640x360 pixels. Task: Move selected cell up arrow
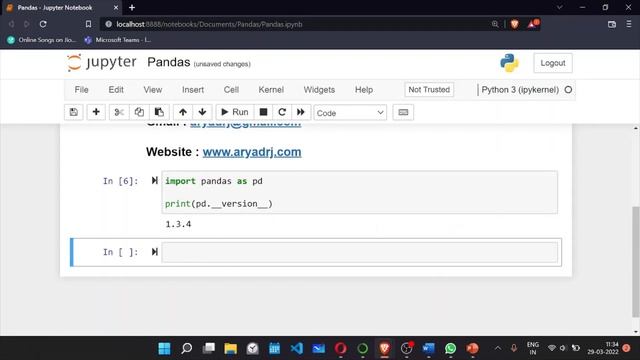pyautogui.click(x=183, y=112)
